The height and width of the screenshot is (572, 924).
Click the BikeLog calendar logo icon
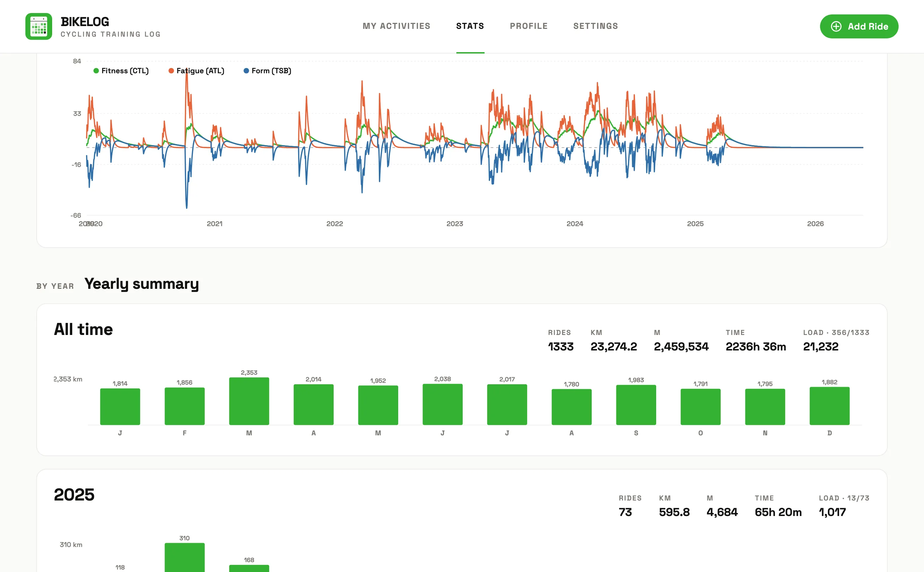click(39, 26)
